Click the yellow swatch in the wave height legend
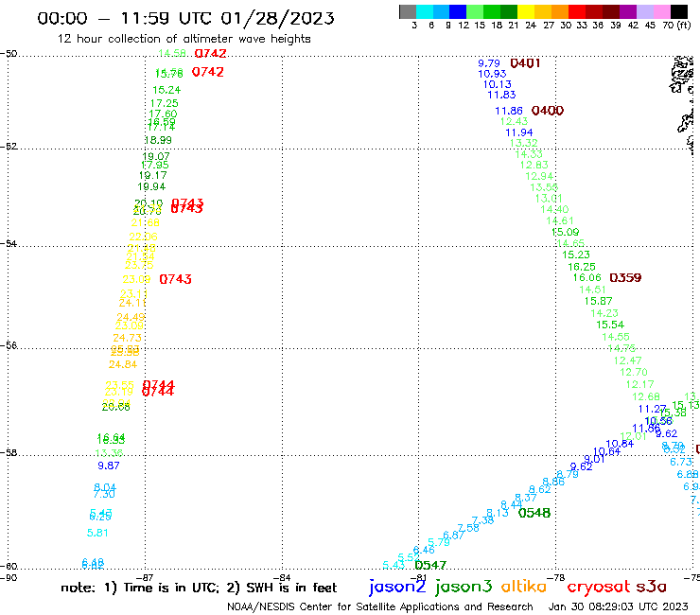The width and height of the screenshot is (700, 615). [526, 12]
